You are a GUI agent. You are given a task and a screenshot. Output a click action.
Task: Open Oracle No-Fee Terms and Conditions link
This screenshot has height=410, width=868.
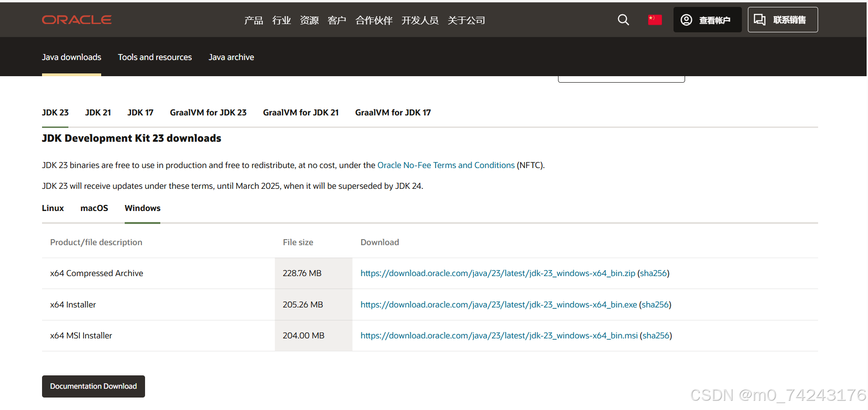(x=446, y=165)
